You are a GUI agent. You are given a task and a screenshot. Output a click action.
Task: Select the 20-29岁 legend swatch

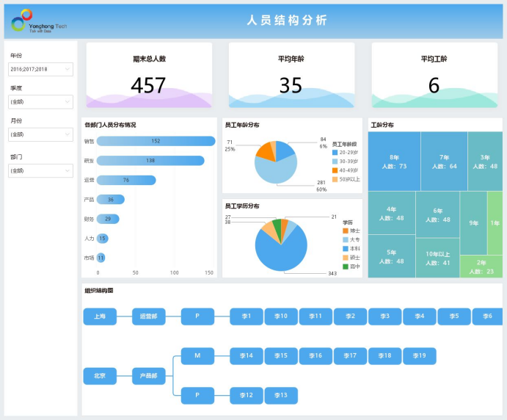pos(335,152)
